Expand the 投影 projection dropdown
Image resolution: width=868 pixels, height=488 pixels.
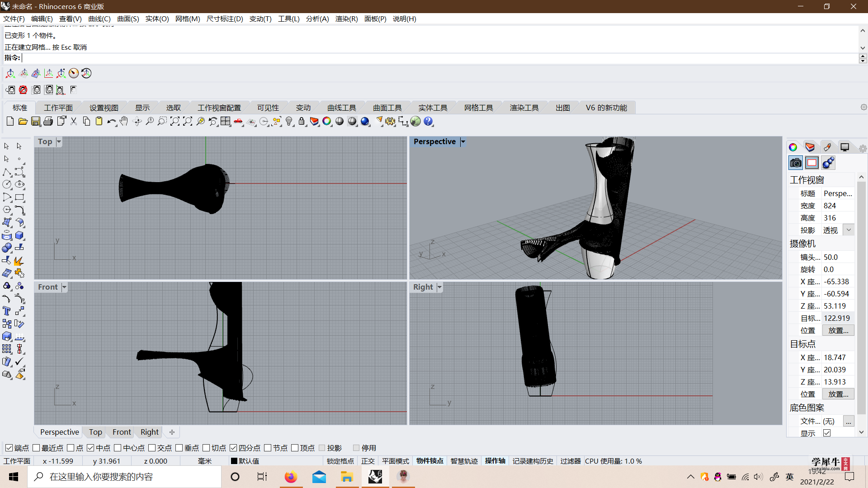click(849, 230)
